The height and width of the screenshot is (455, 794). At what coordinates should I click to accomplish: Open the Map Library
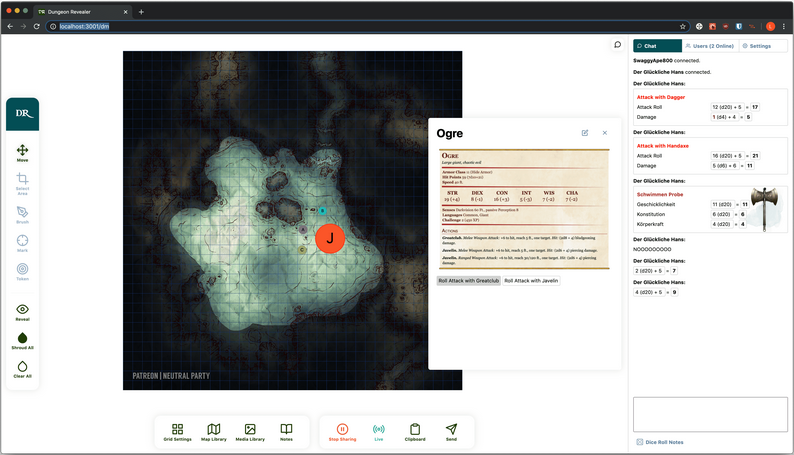coord(214,431)
